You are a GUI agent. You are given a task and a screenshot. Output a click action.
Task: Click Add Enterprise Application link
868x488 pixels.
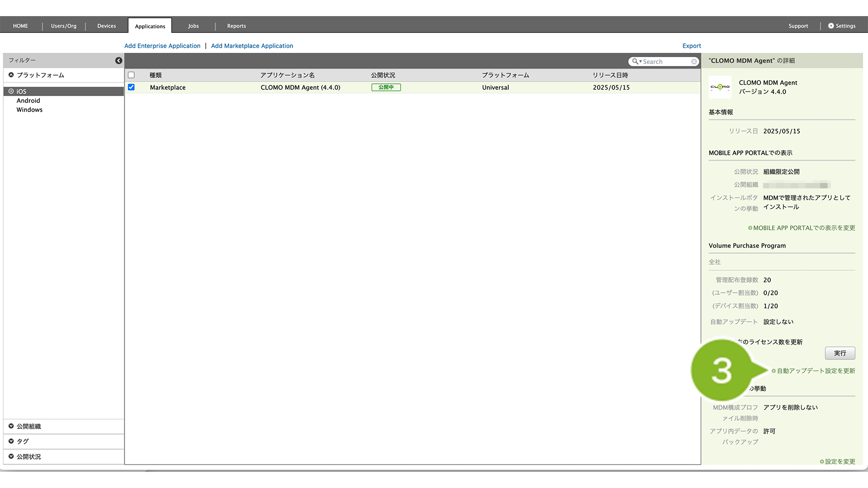coord(162,46)
